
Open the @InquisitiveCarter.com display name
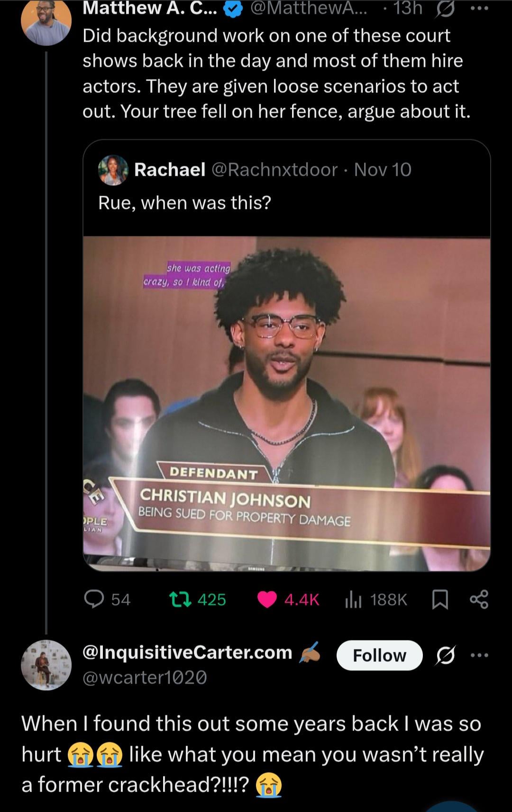pos(187,652)
